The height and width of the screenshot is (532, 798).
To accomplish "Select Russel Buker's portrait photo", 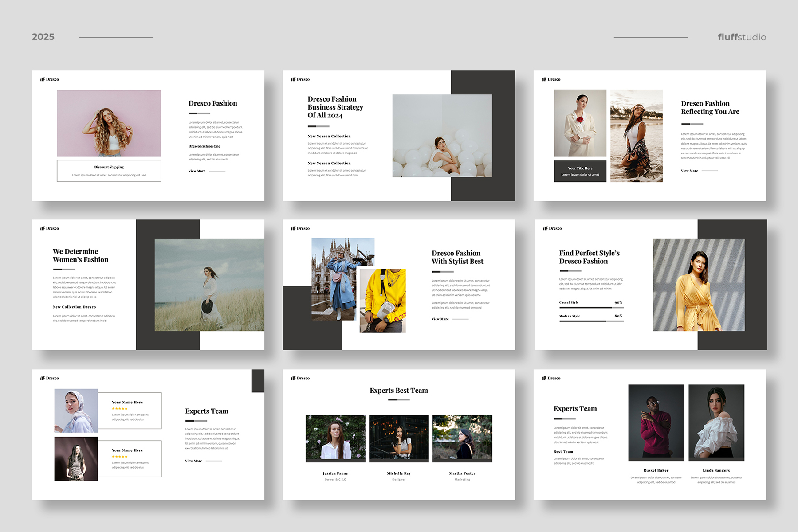I will pos(656,422).
